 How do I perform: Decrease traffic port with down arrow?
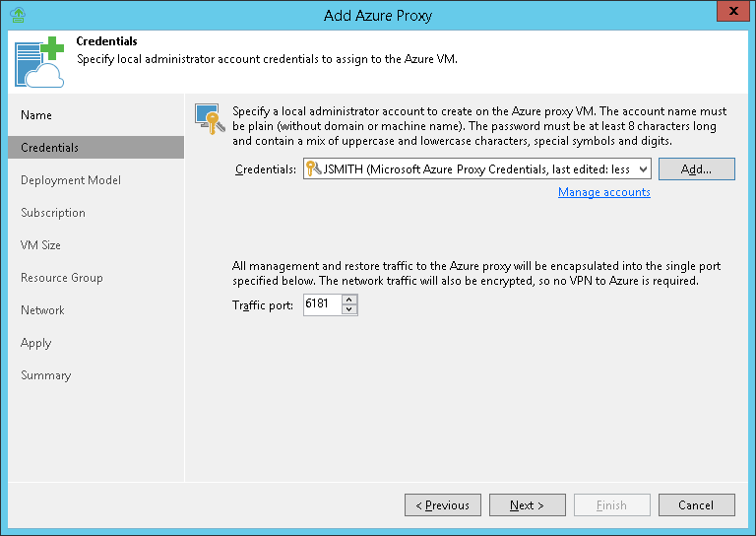click(x=348, y=309)
